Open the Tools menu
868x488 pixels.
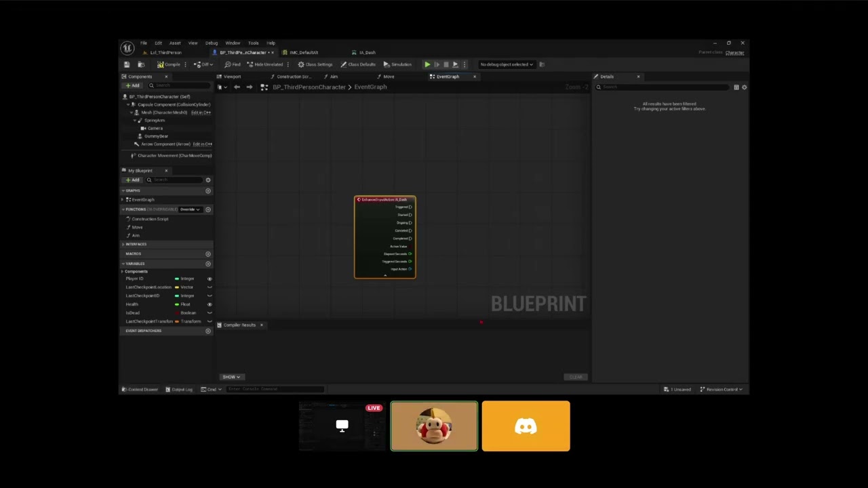[x=253, y=43]
